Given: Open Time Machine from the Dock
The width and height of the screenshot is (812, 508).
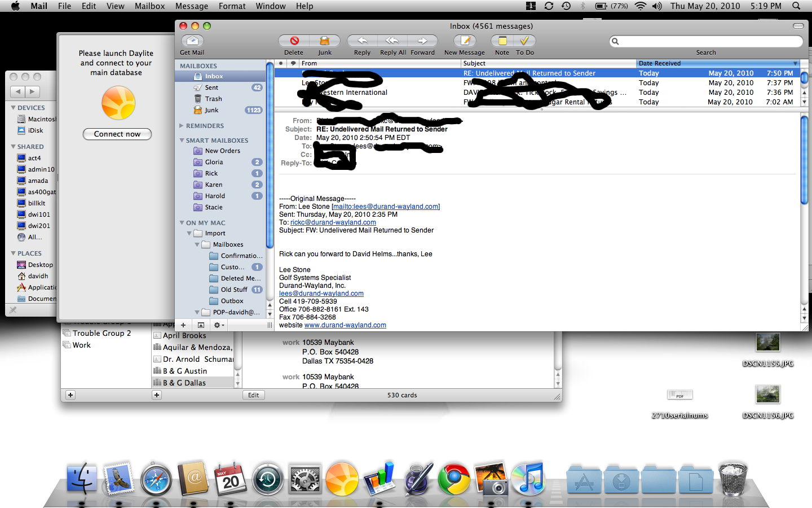Looking at the screenshot, I should (x=268, y=479).
